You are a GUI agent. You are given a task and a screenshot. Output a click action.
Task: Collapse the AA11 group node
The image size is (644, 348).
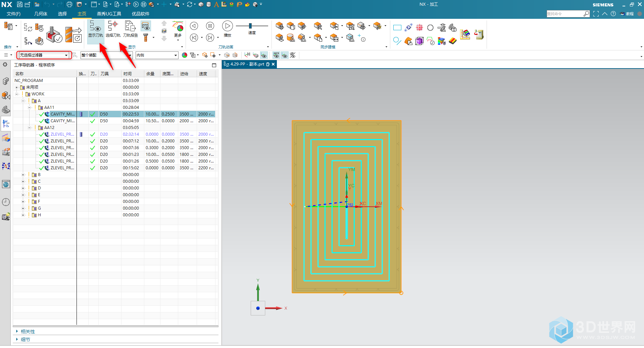pyautogui.click(x=30, y=107)
